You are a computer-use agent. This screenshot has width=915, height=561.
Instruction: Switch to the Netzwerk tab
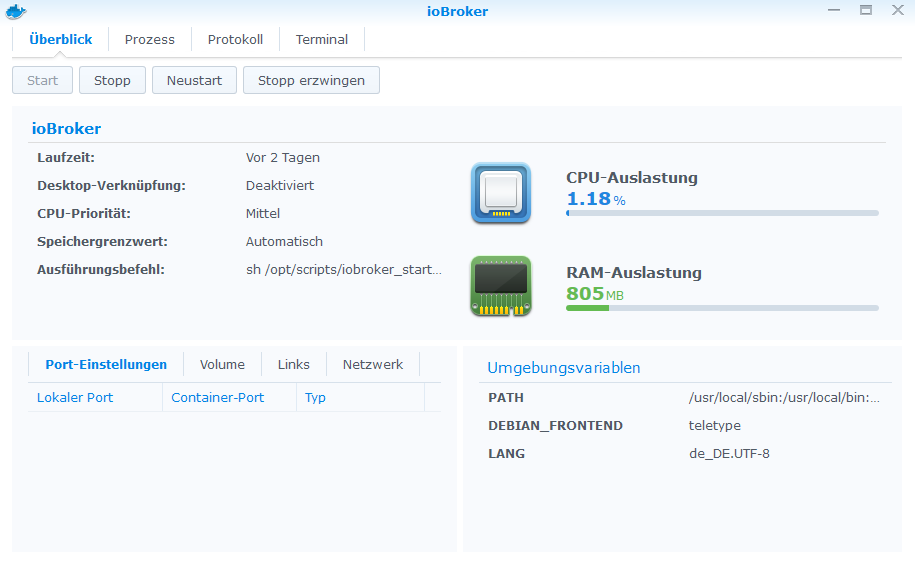[373, 364]
